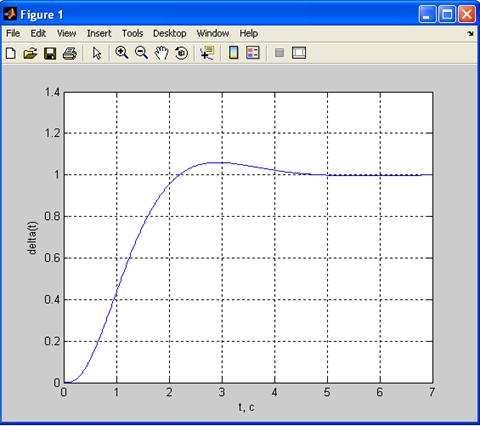Click the Show Plot Tools icon
The height and width of the screenshot is (426, 480).
[x=299, y=53]
